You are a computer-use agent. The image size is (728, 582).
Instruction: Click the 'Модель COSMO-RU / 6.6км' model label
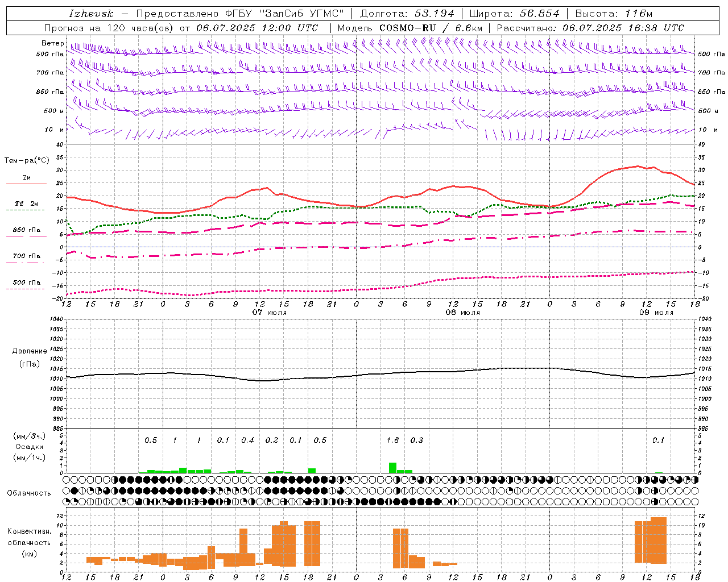(410, 28)
